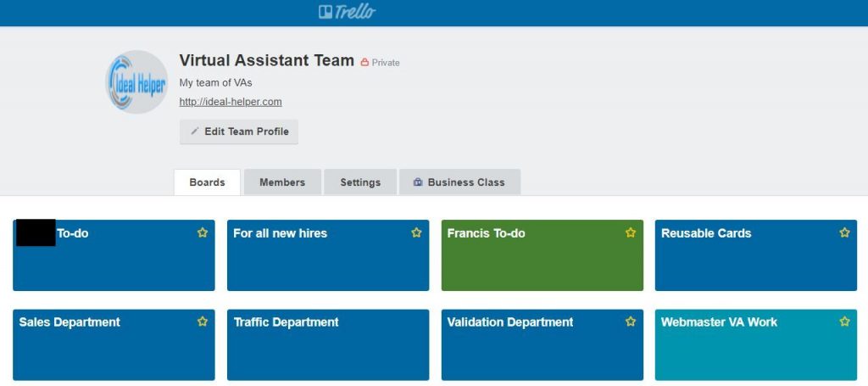The width and height of the screenshot is (868, 386).
Task: Open the Settings tab
Action: [x=360, y=182]
